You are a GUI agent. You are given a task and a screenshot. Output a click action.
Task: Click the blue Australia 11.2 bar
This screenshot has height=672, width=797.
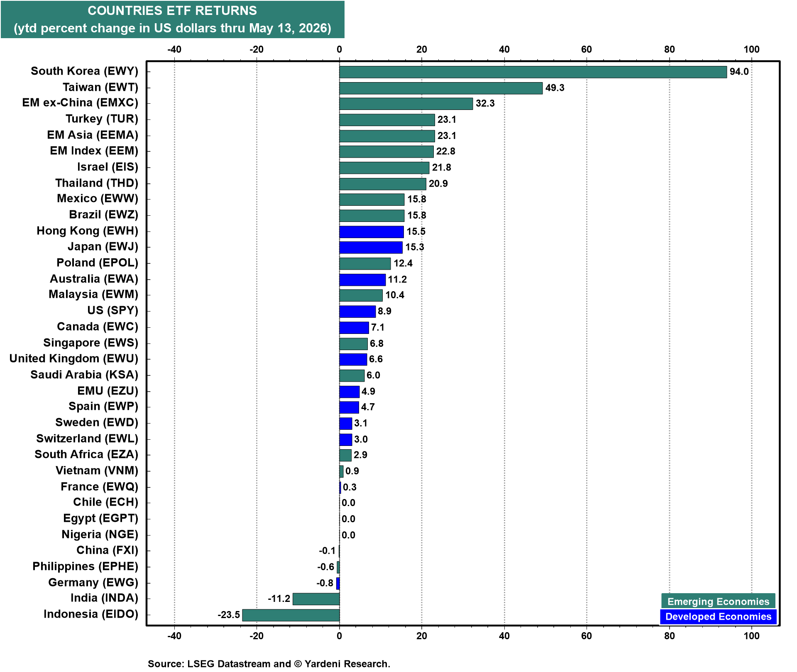pos(362,280)
